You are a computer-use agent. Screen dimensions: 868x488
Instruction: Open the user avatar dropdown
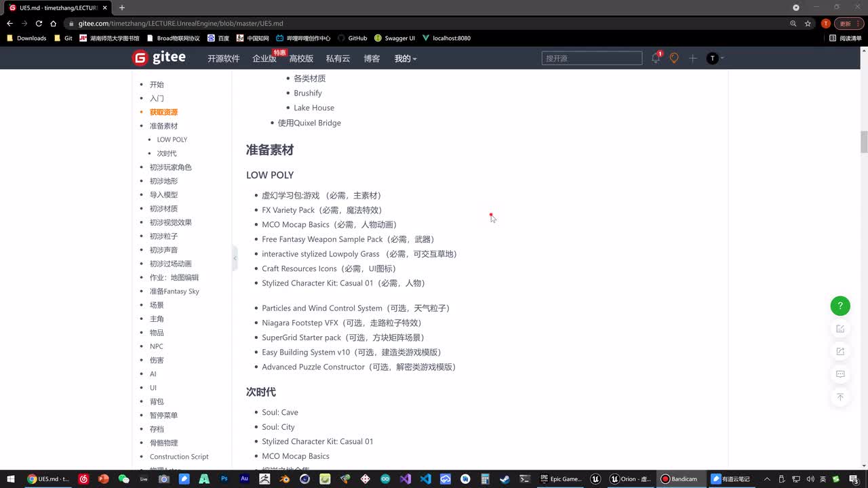click(715, 58)
